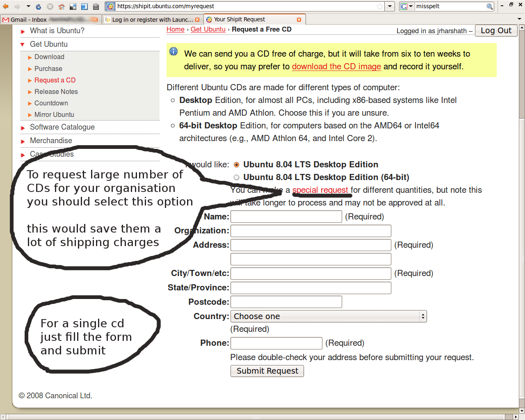The image size is (525, 420).
Task: Click the blue square toolbar icon
Action: coord(84,7)
